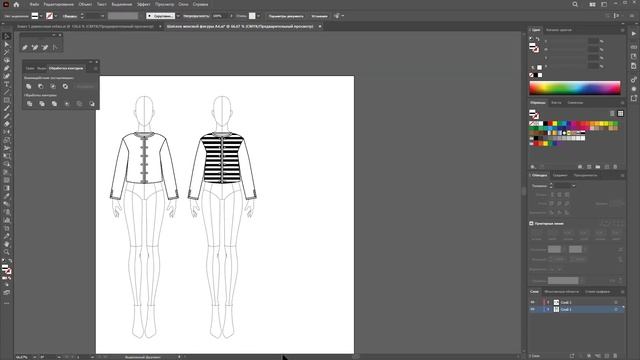This screenshot has height=360, width=640.
Task: Open the Эффект menu
Action: (143, 4)
